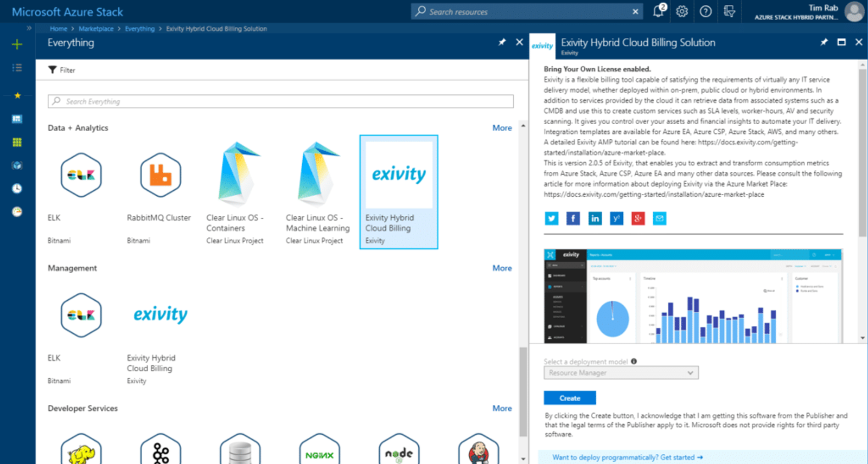The height and width of the screenshot is (464, 868).
Task: Select ELK under Data + Analytics
Action: pyautogui.click(x=81, y=192)
